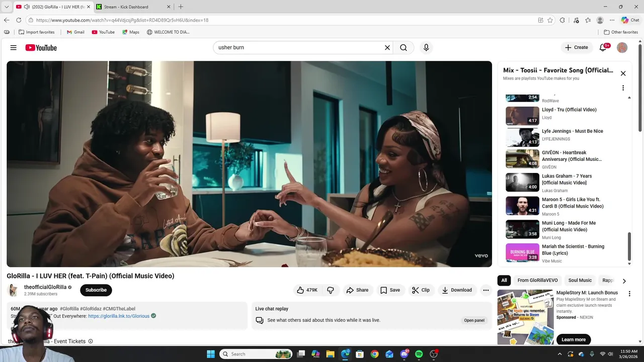
Task: Save the video to a playlist
Action: pos(390,290)
